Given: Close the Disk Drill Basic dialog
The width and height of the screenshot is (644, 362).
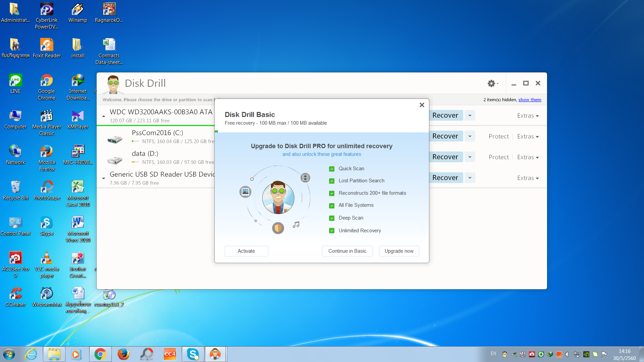Looking at the screenshot, I should pyautogui.click(x=422, y=105).
